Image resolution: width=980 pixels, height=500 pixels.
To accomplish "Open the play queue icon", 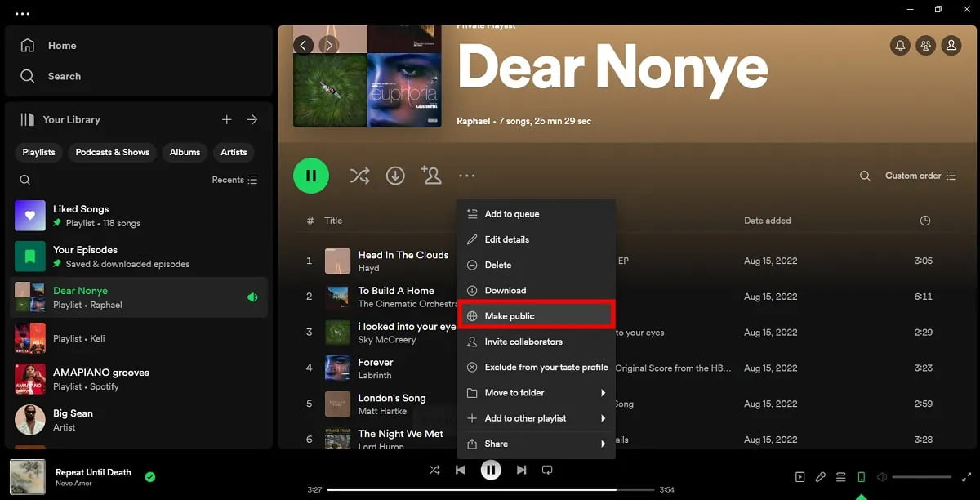I will [x=841, y=477].
